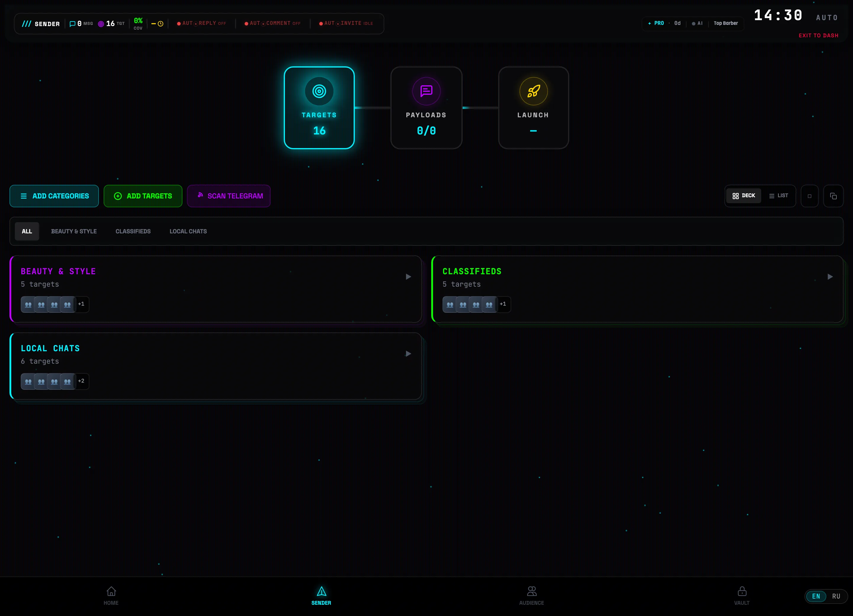853x616 pixels.
Task: Click the Exit to Dash link
Action: (818, 35)
